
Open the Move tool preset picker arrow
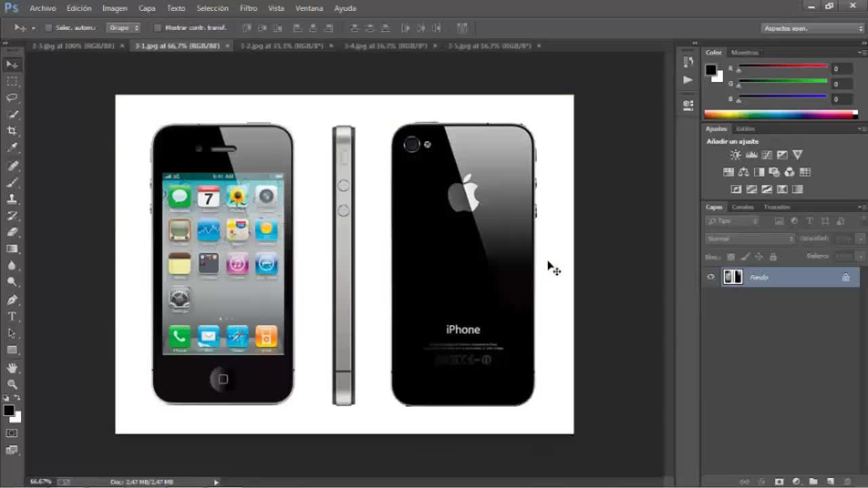tap(33, 28)
